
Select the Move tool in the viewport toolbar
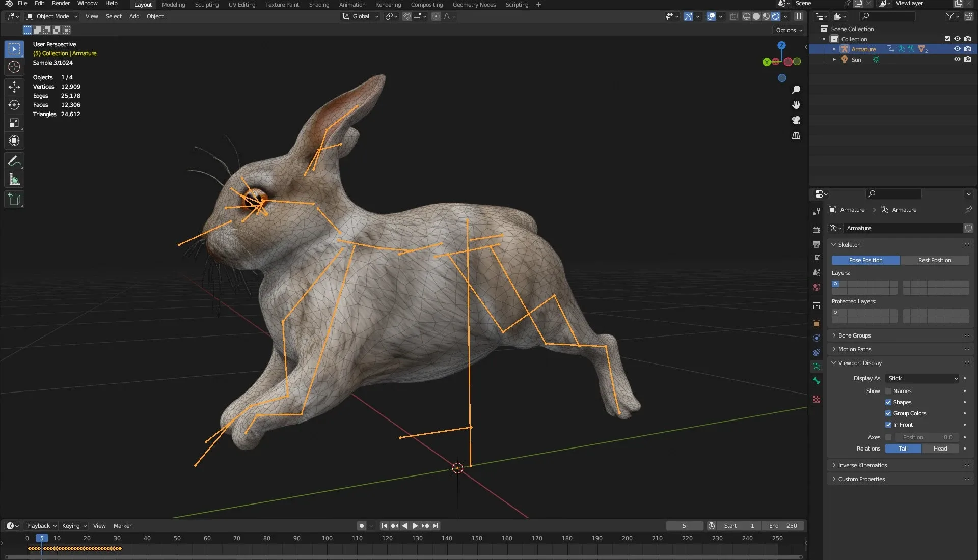point(14,87)
